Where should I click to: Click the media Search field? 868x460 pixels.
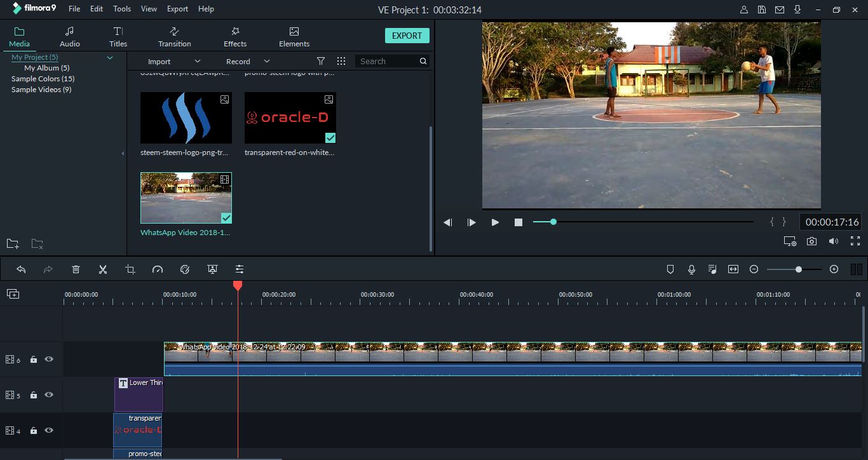tap(392, 61)
